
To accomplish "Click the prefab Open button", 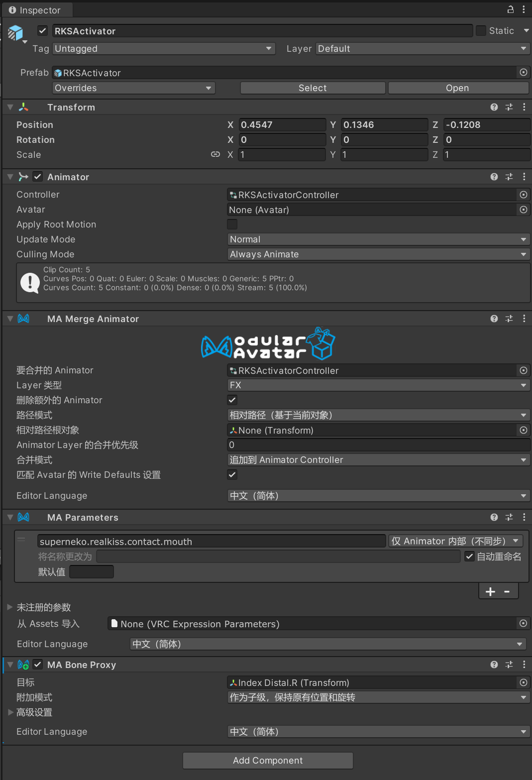I will [457, 88].
